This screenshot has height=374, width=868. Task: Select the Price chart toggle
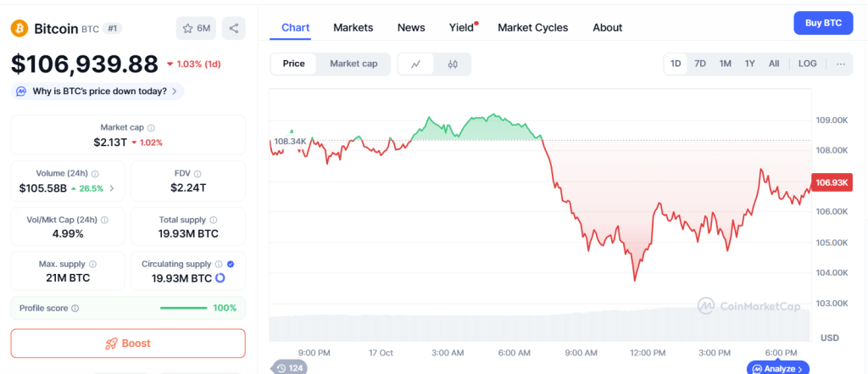(x=294, y=64)
